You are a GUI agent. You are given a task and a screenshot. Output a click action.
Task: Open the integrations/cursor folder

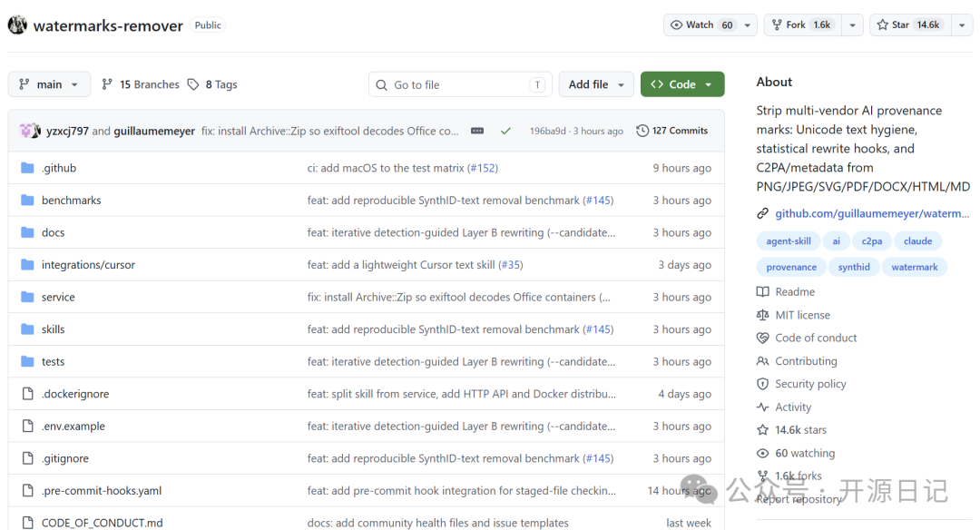pos(88,265)
